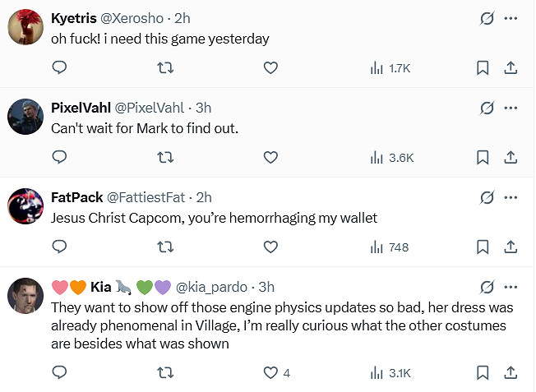View analytics for FatPack's tweet showing 748
The width and height of the screenshot is (536, 392).
point(389,247)
